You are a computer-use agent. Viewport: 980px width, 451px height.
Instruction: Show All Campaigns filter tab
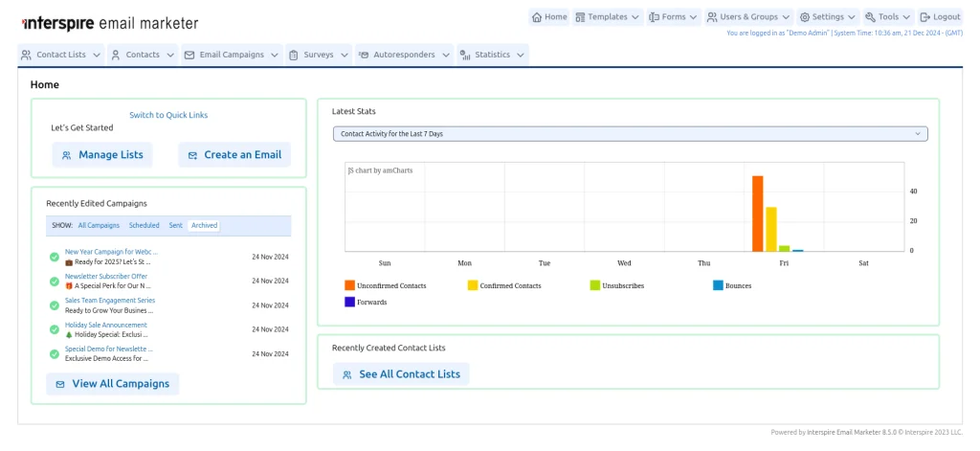coord(99,225)
